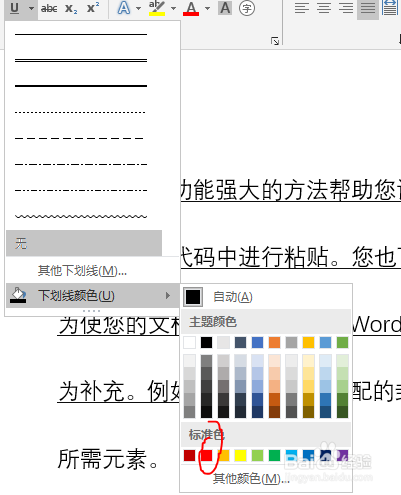Select the dotted underline style
This screenshot has width=401, height=495.
point(81,112)
